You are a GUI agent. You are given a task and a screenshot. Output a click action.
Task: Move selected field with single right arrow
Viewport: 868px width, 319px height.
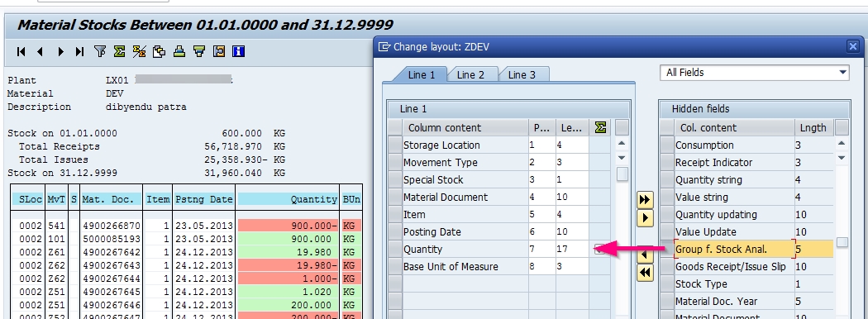tap(645, 218)
